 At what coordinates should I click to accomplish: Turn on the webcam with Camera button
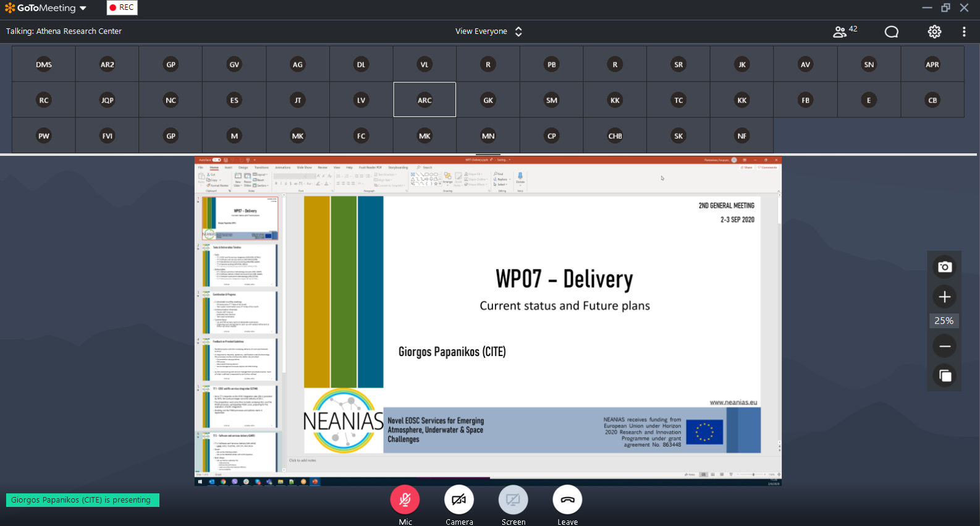coord(459,499)
